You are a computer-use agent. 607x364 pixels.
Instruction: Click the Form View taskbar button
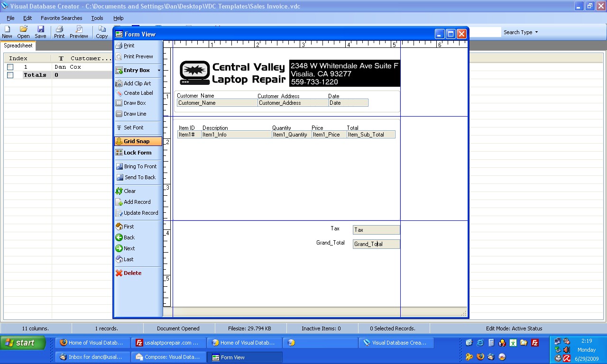click(x=246, y=357)
